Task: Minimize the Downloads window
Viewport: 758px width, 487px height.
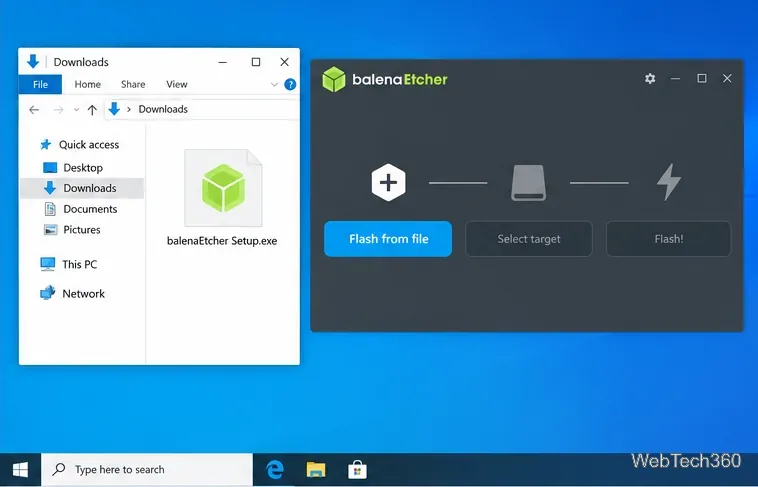Action: (223, 62)
